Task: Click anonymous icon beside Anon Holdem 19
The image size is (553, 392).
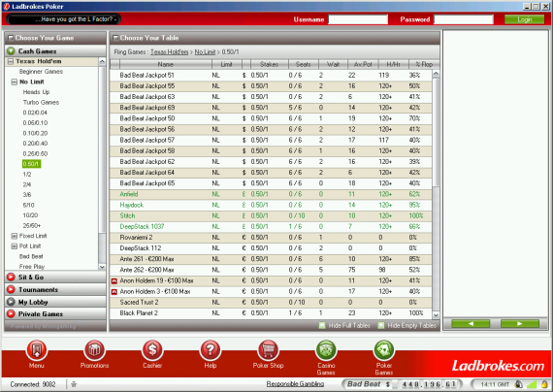Action: click(114, 281)
